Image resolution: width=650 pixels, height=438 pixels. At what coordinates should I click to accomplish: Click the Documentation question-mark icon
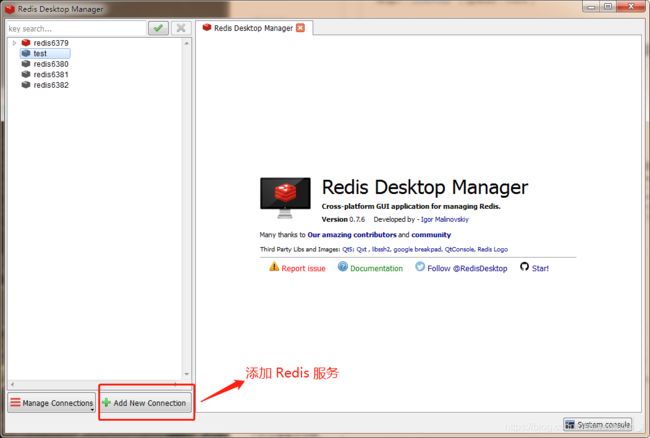tap(342, 266)
